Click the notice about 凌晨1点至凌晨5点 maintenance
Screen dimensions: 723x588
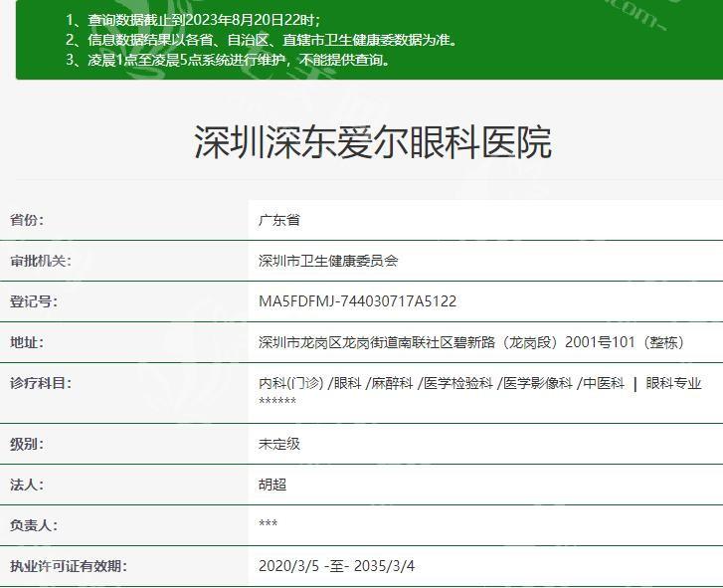coord(228,60)
